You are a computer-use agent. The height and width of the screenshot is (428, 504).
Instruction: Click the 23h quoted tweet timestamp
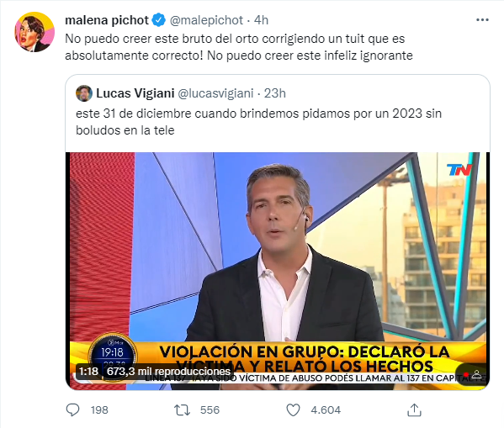coord(275,93)
